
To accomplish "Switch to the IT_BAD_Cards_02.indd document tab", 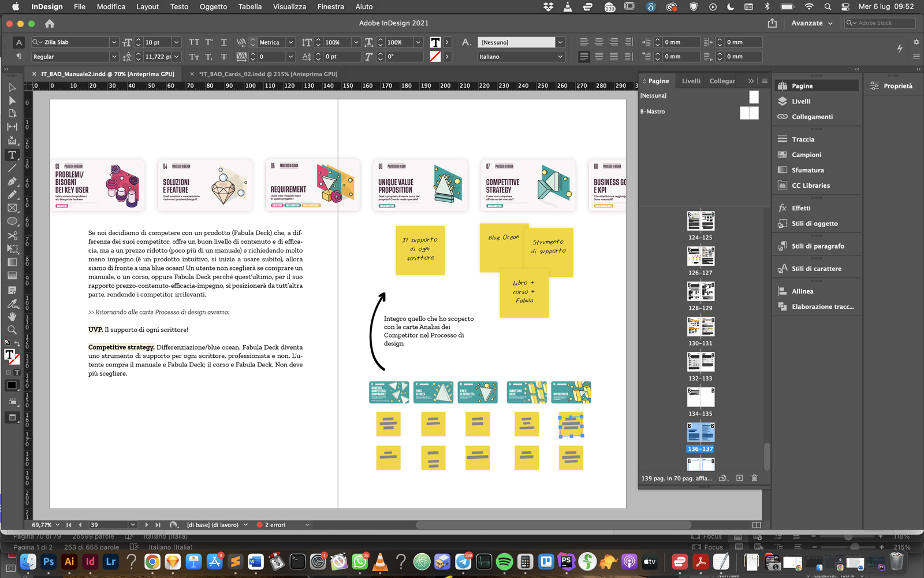I will click(268, 74).
